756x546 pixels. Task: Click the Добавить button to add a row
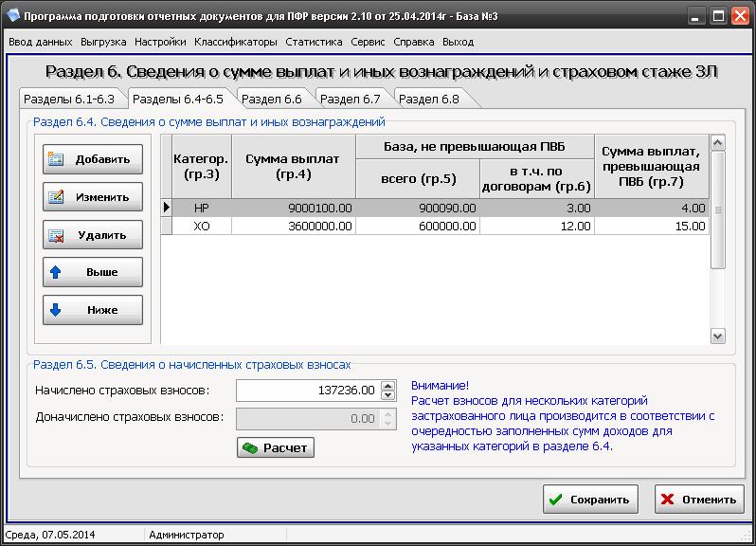coord(93,159)
